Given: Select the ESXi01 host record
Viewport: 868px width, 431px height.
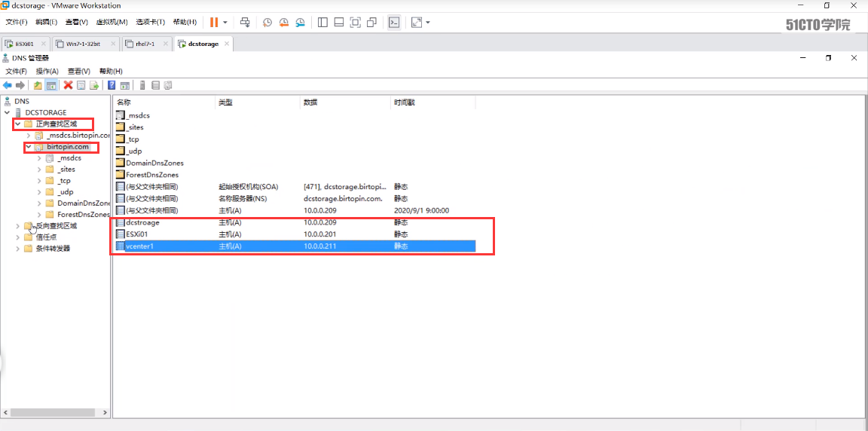Looking at the screenshot, I should tap(295, 234).
